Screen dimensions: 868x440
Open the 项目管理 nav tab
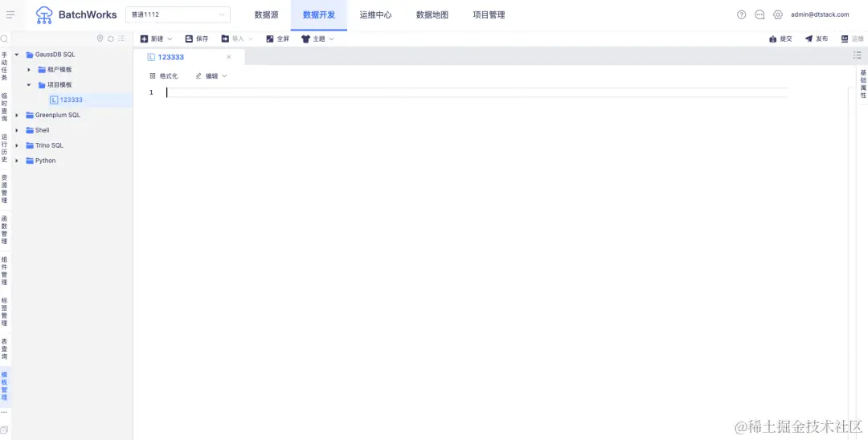point(489,15)
